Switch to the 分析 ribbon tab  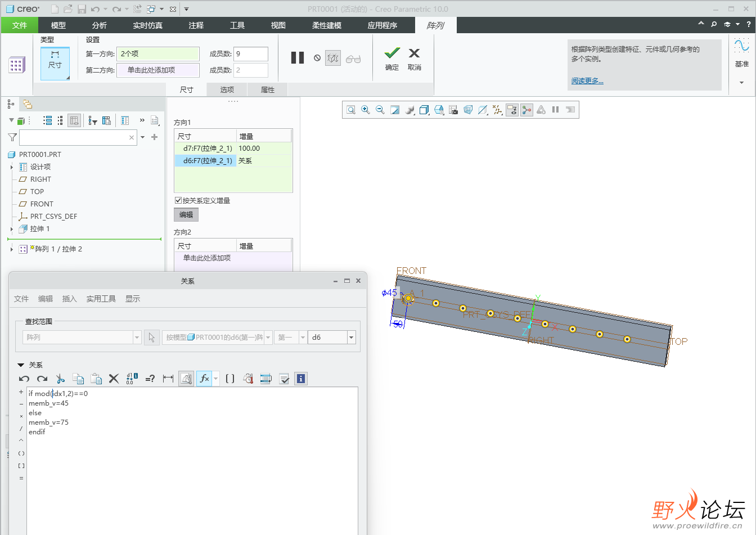100,25
